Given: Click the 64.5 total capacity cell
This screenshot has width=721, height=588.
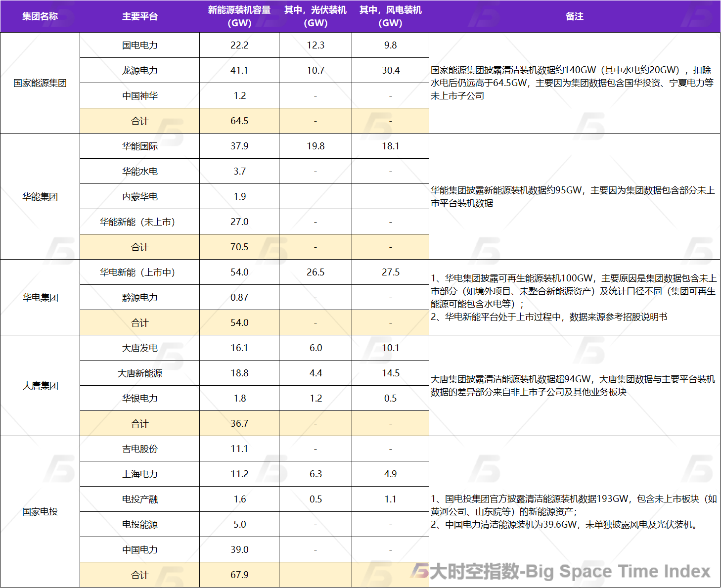Looking at the screenshot, I should 239,121.
